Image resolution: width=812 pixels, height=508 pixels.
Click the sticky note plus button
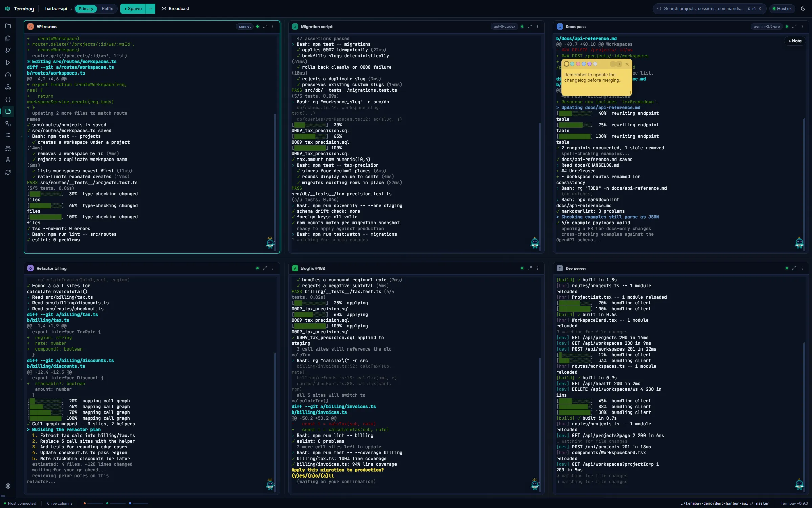click(x=619, y=64)
